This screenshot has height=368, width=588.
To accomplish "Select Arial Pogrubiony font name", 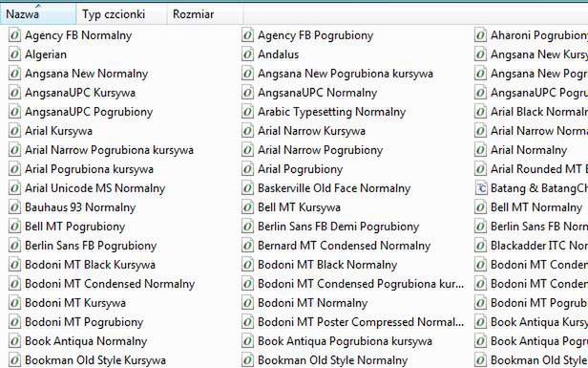I will [301, 169].
